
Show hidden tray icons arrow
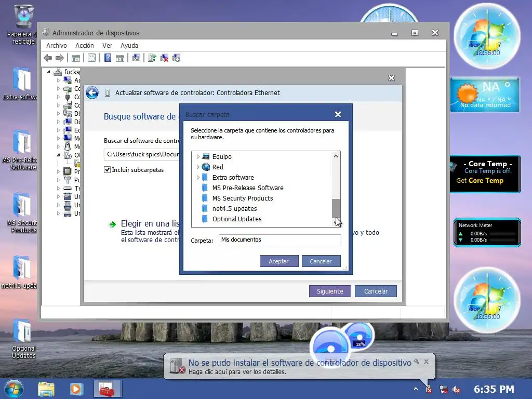416,389
